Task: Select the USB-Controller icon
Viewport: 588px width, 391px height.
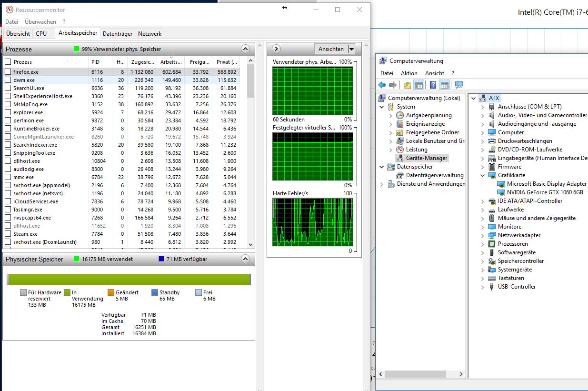Action: (492, 287)
